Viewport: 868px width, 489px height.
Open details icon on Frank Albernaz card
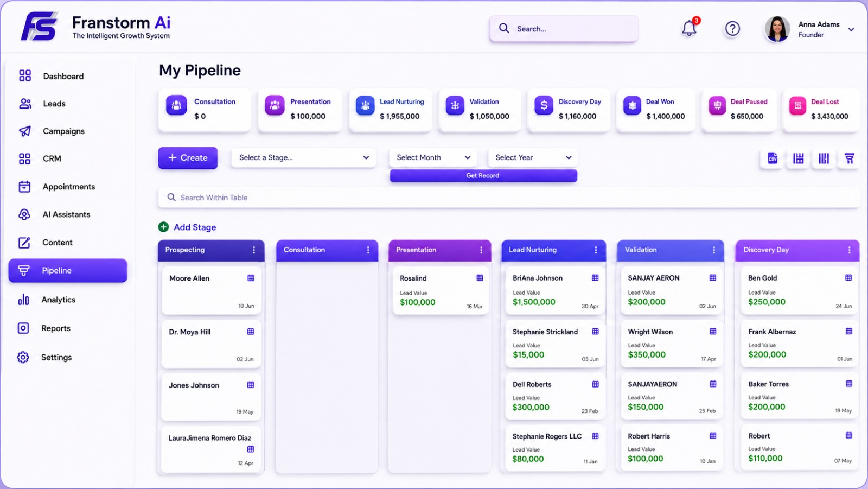(848, 332)
